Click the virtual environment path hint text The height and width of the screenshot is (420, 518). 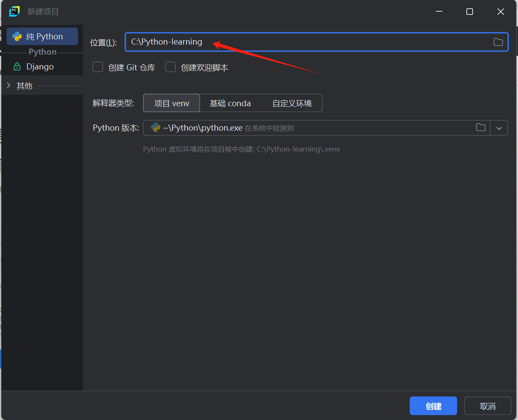coord(241,149)
